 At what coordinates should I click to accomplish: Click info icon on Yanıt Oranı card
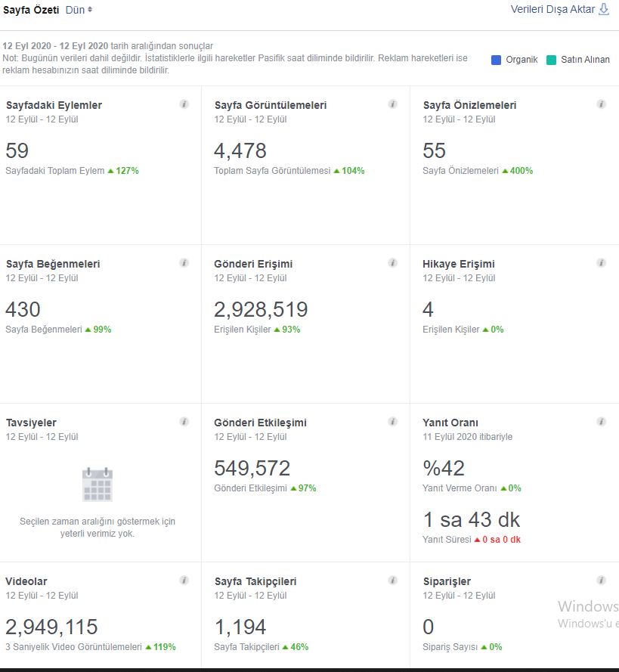(x=601, y=422)
